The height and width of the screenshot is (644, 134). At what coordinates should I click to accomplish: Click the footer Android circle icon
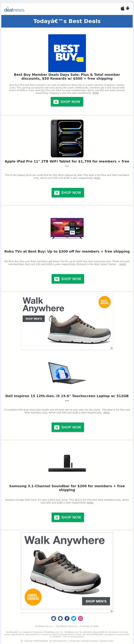60,618
